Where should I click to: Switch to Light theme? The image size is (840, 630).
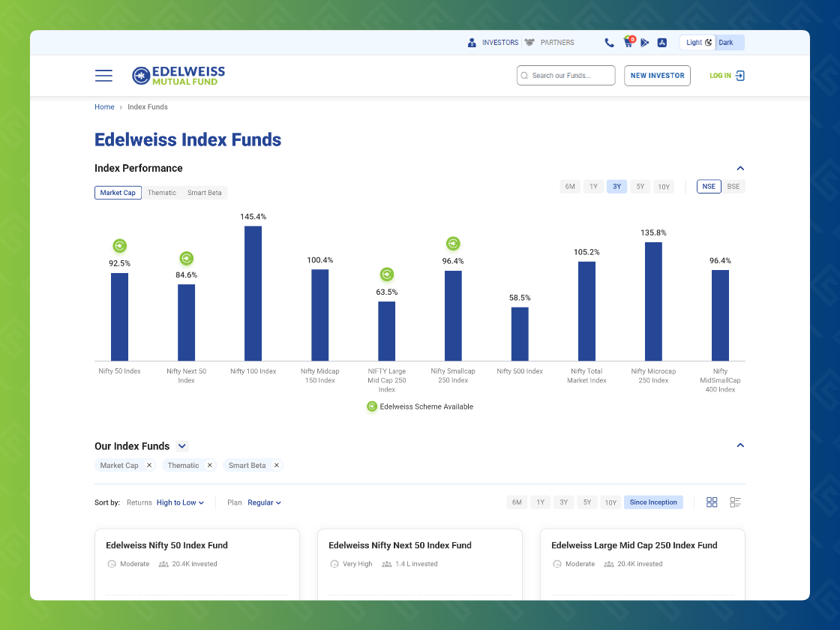[698, 43]
